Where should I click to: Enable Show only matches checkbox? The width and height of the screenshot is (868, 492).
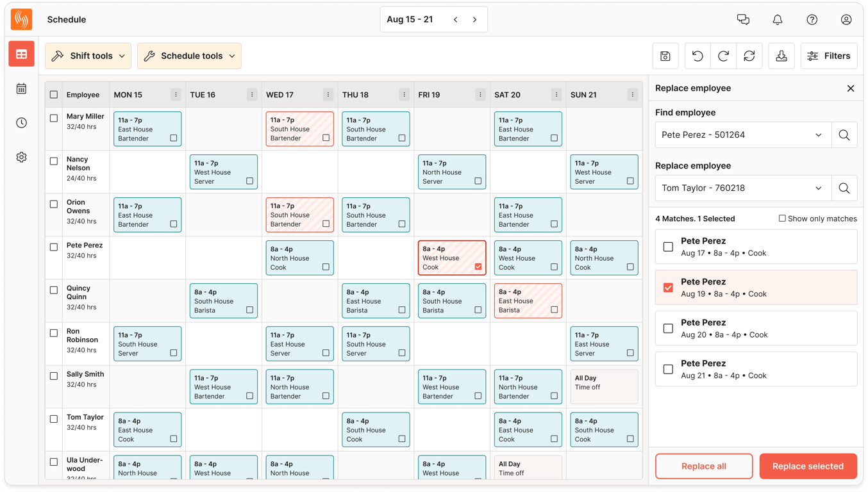782,218
